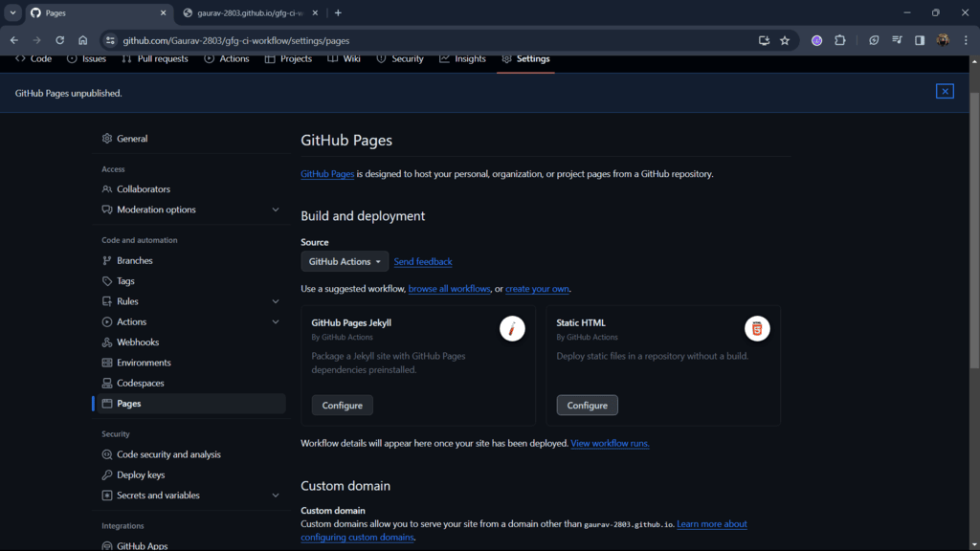Click the install app icon in the address bar
Screen dimensions: 980x551
[764, 40]
